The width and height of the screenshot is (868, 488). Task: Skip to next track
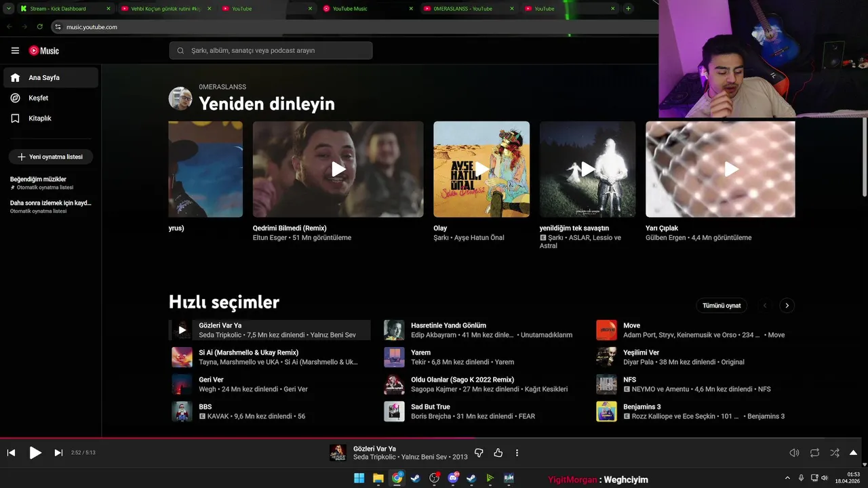point(58,453)
